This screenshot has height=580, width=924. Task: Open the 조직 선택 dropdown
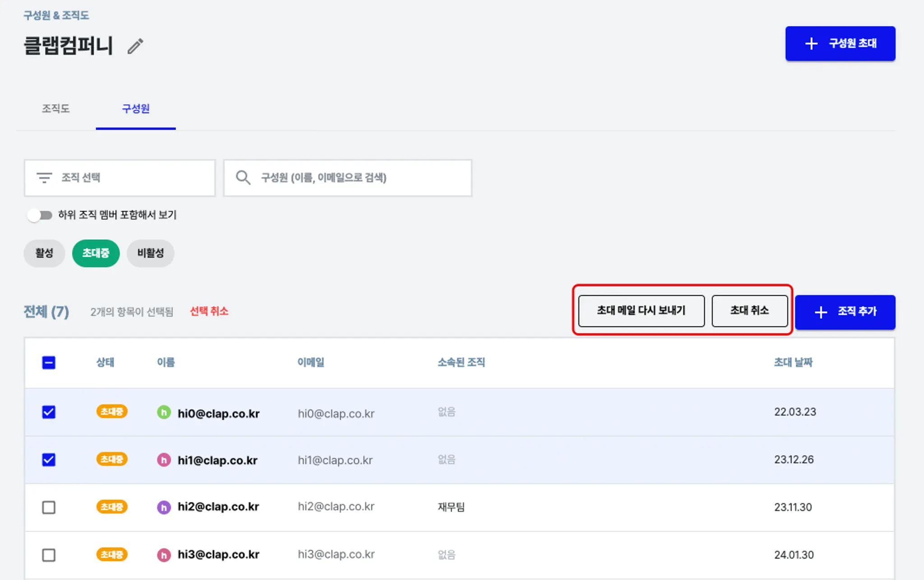(120, 178)
